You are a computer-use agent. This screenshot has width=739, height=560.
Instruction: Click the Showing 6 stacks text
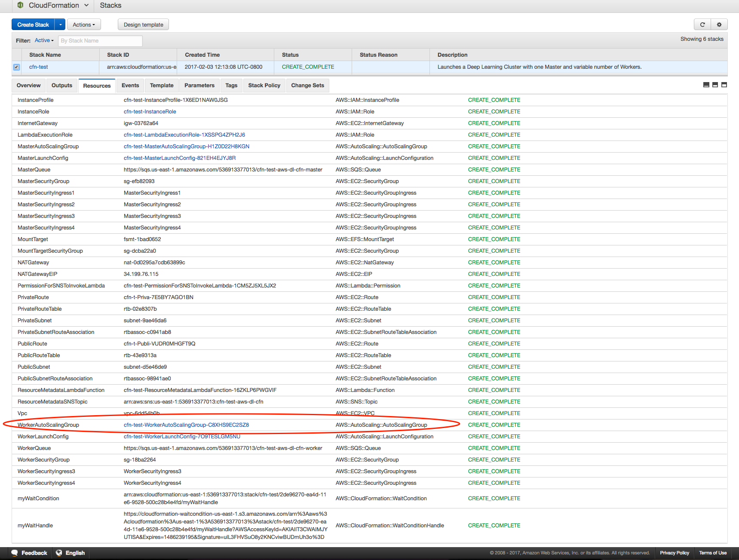702,39
